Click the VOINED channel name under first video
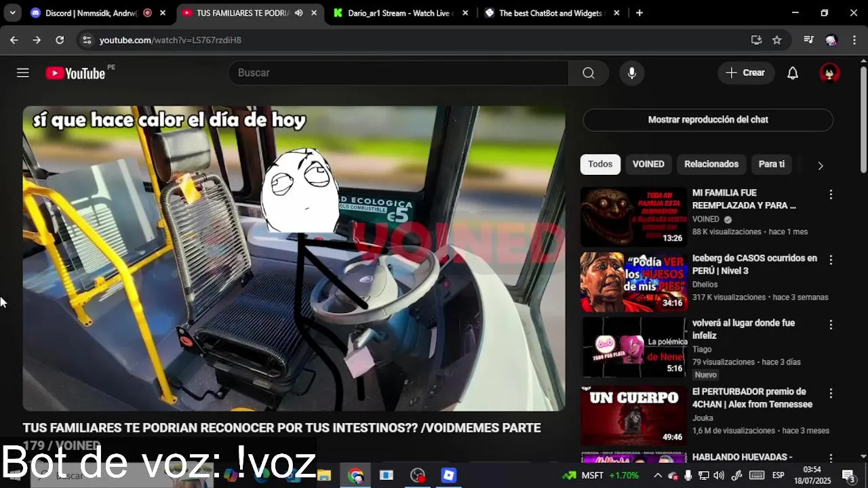The height and width of the screenshot is (488, 868). coord(705,220)
